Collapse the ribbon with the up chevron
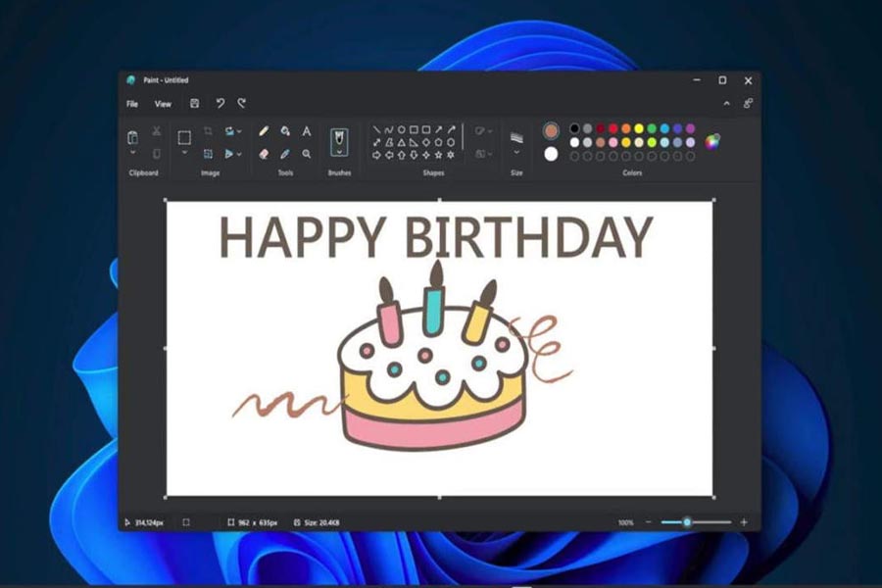 click(x=727, y=104)
